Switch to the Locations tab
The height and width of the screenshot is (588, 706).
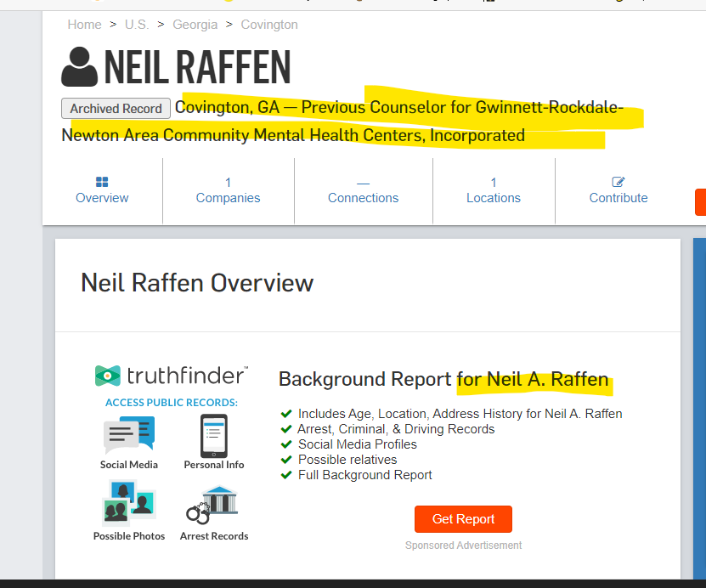494,191
